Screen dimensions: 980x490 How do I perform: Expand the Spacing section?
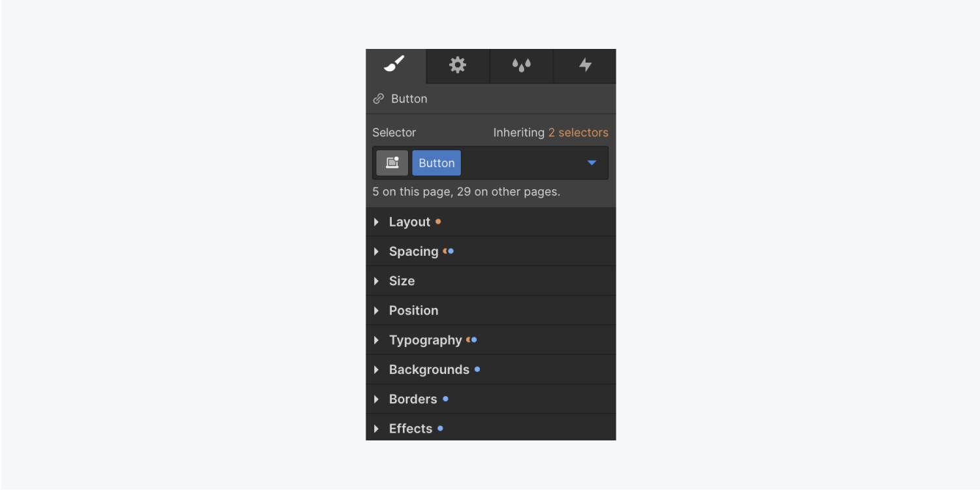coord(491,251)
